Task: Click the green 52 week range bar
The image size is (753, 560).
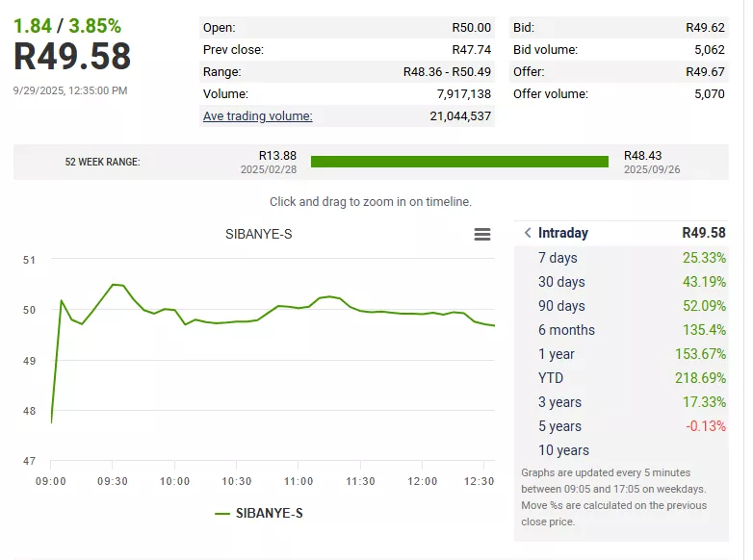Action: click(x=459, y=162)
